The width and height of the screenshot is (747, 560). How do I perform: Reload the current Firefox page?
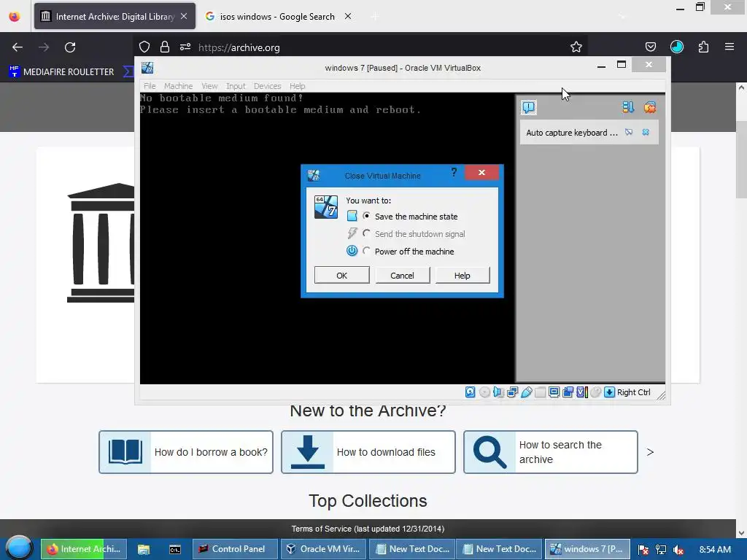pos(70,47)
